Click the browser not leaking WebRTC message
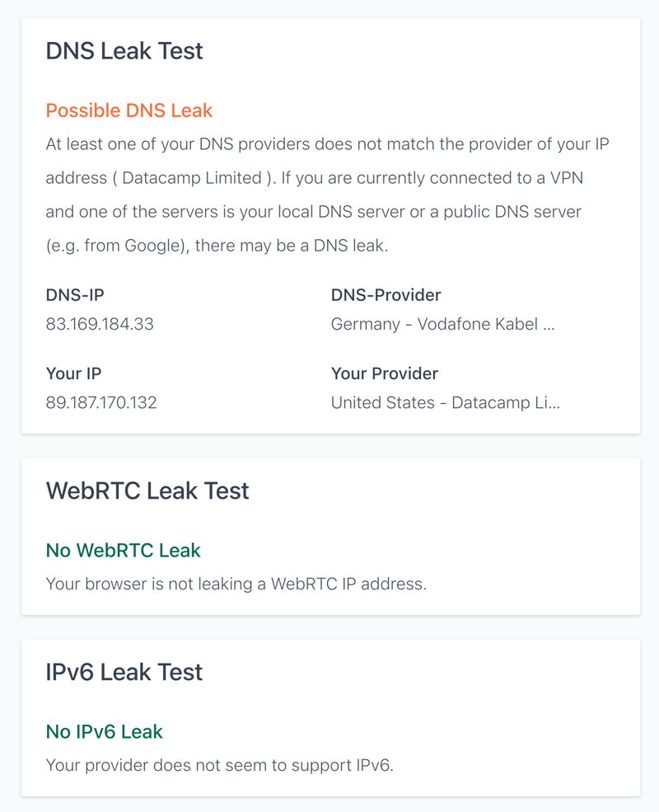 point(236,584)
